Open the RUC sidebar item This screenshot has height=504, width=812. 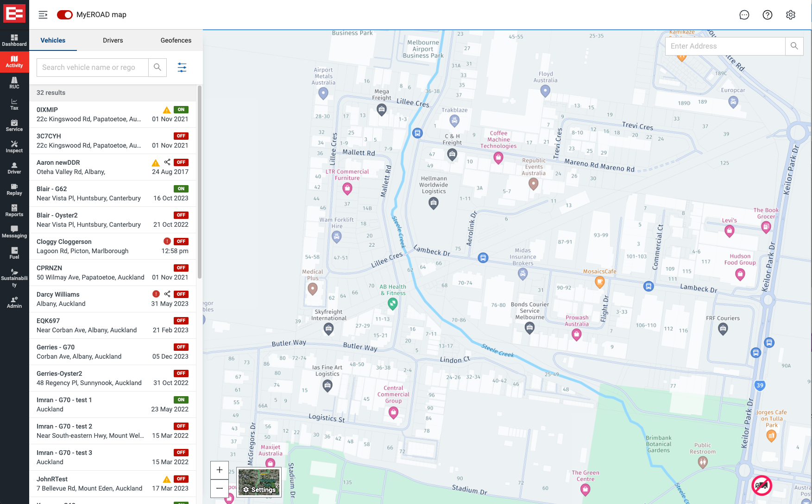(x=14, y=83)
